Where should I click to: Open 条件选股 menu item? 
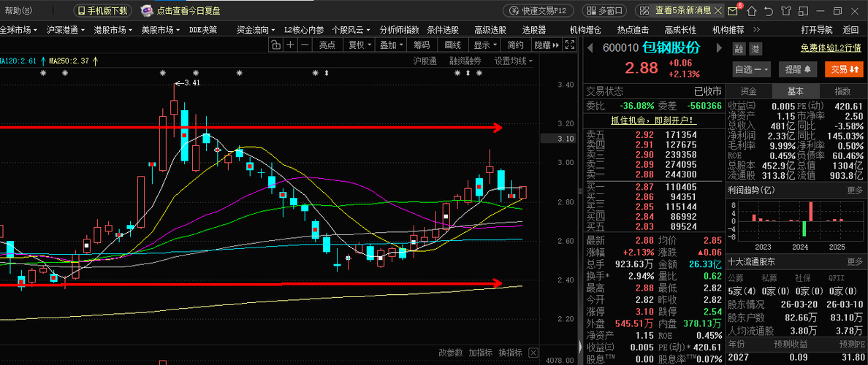[443, 30]
